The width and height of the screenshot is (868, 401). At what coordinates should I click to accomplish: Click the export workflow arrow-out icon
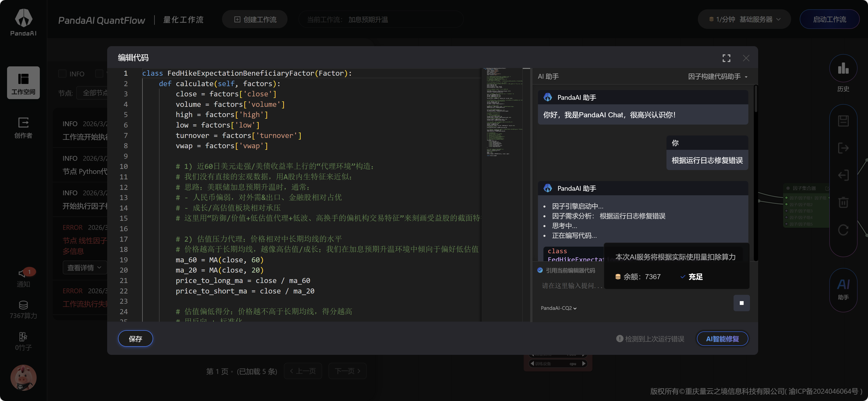(843, 148)
